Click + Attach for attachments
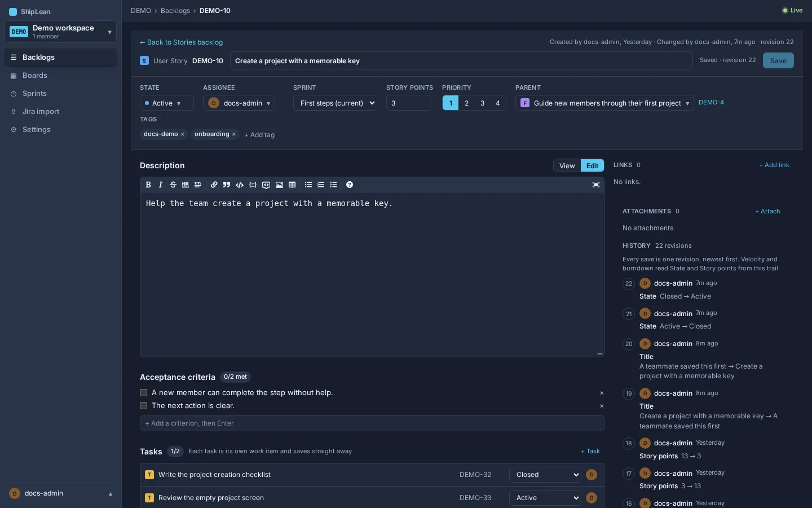The image size is (812, 508). click(767, 211)
